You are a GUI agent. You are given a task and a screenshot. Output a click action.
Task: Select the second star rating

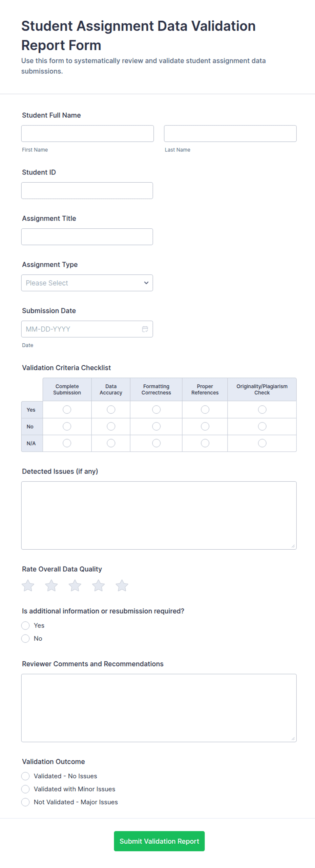tap(51, 585)
